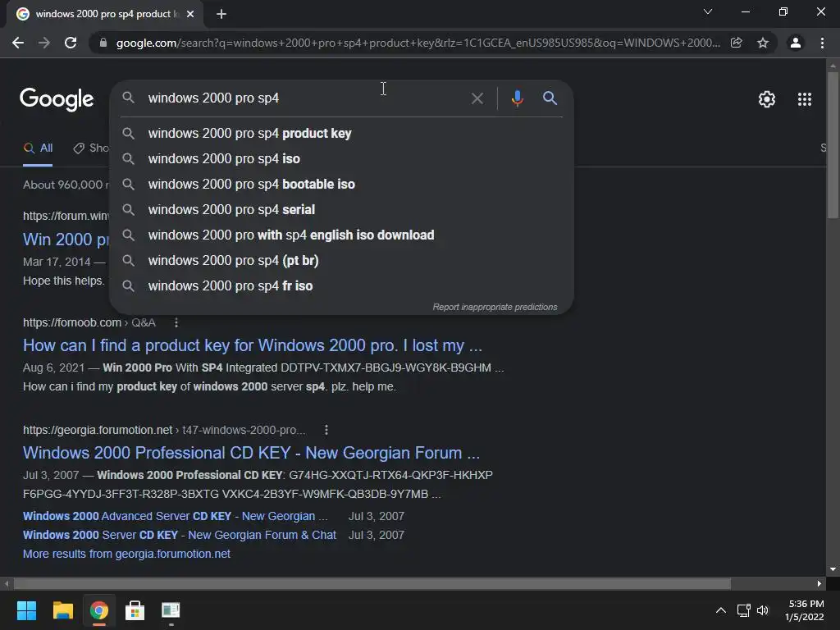This screenshot has height=630, width=840.
Task: Open network status tray icon
Action: pos(743,610)
